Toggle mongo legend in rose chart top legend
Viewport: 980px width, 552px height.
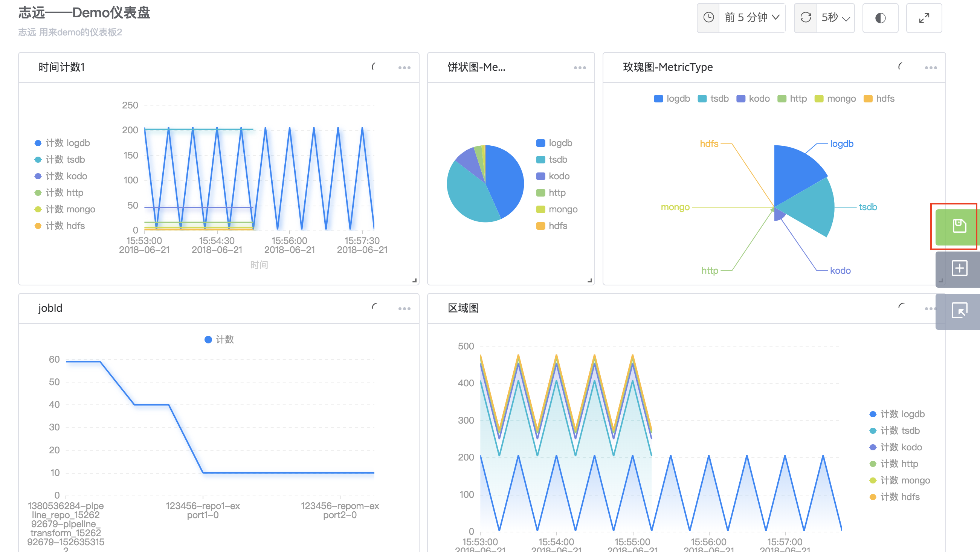[x=835, y=99]
